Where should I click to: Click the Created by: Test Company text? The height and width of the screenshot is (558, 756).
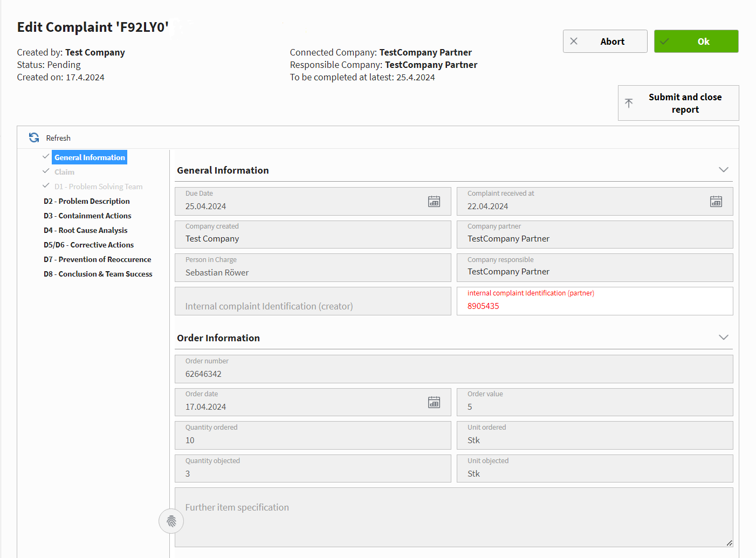(71, 52)
